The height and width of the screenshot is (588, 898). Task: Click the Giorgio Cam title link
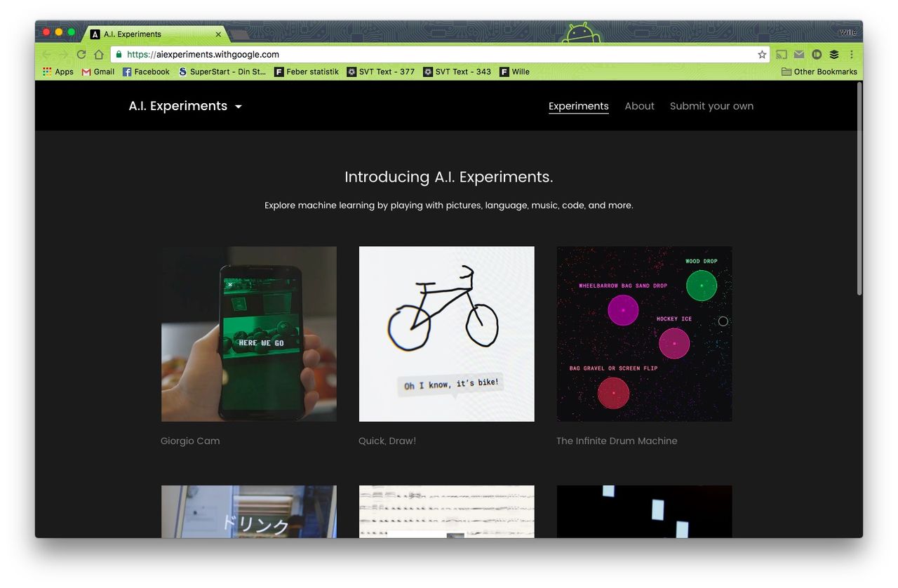[x=190, y=441]
